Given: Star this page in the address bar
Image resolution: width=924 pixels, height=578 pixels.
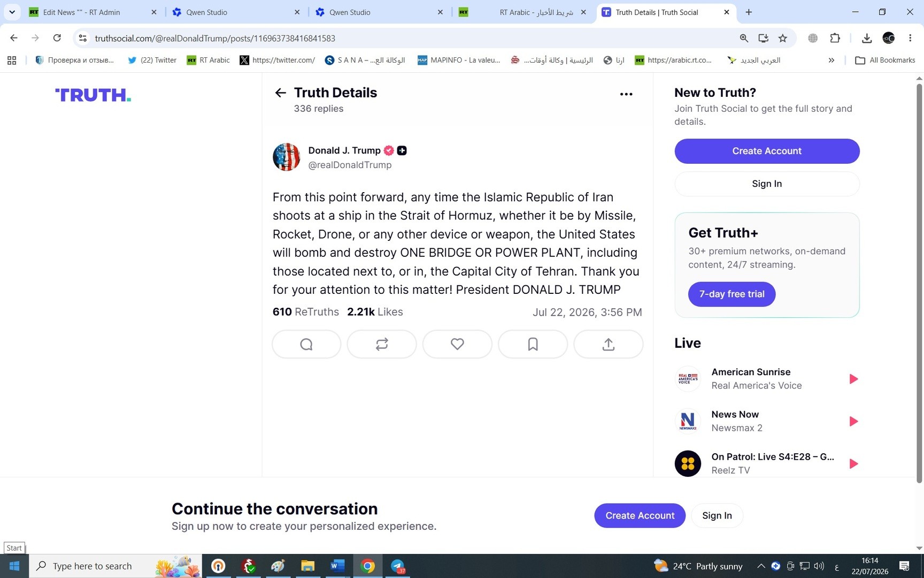Looking at the screenshot, I should pos(783,38).
